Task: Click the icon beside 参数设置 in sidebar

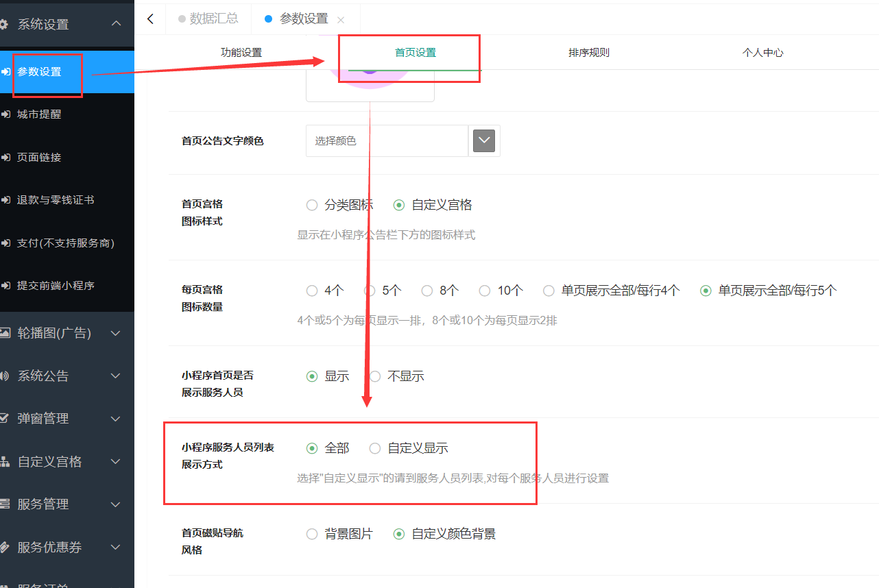Action: pyautogui.click(x=5, y=71)
